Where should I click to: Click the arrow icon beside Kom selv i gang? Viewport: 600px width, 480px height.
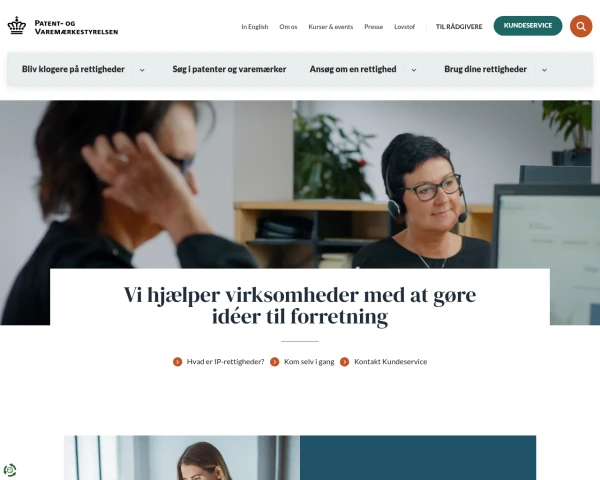(x=275, y=362)
